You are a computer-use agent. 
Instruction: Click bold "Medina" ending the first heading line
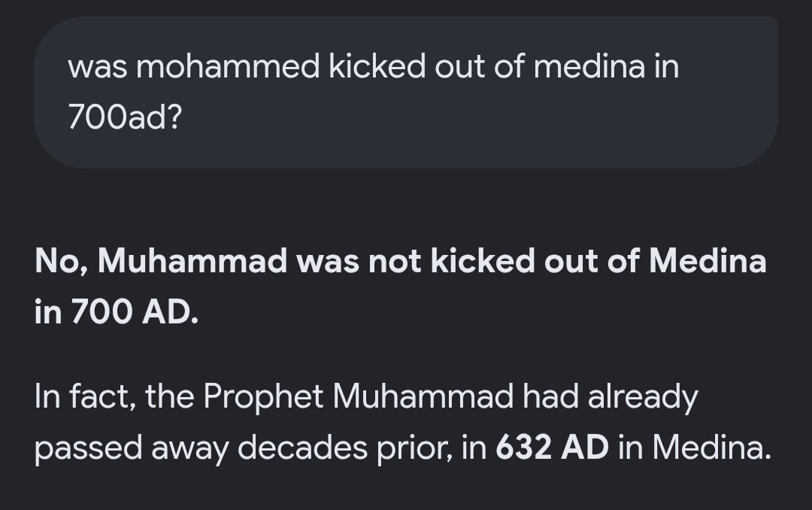pyautogui.click(x=707, y=261)
